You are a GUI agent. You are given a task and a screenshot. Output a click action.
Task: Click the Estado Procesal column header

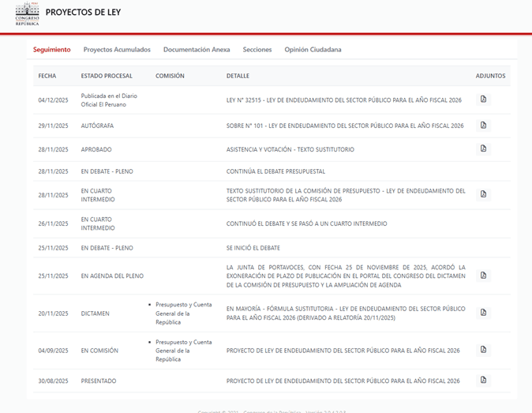click(107, 76)
